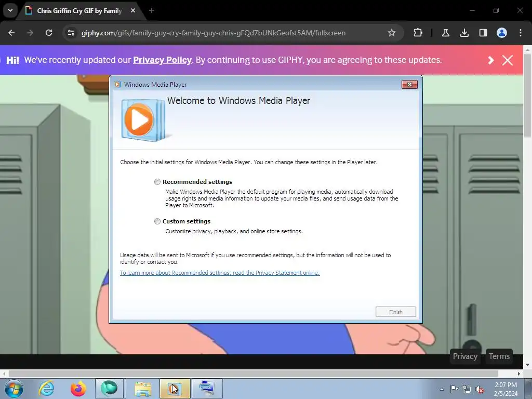Image resolution: width=532 pixels, height=399 pixels.
Task: Click the giphy.com address bar URL
Action: (x=214, y=33)
